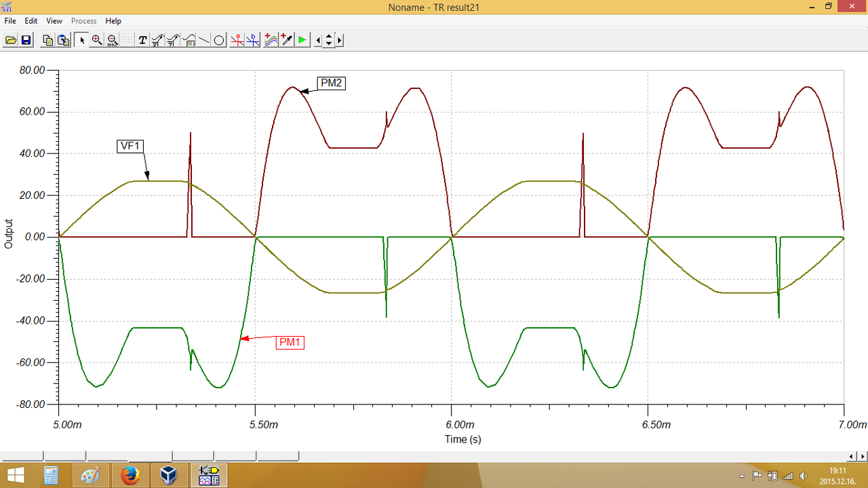Enable cursor b on the diagram
The image size is (868, 488).
[253, 40]
